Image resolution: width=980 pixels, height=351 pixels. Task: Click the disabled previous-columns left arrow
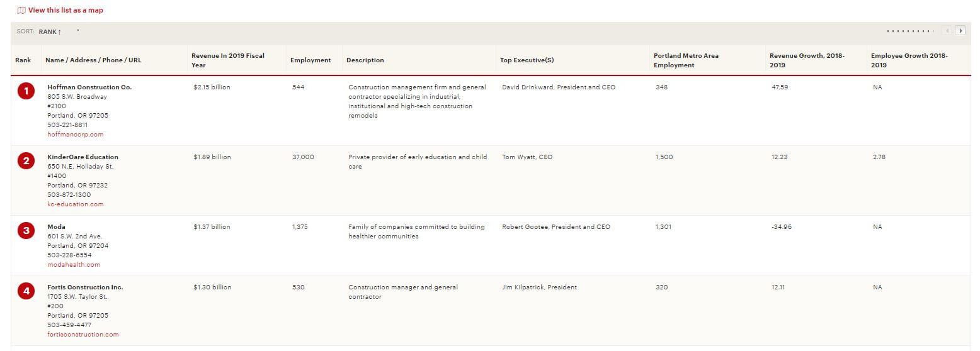coord(947,31)
